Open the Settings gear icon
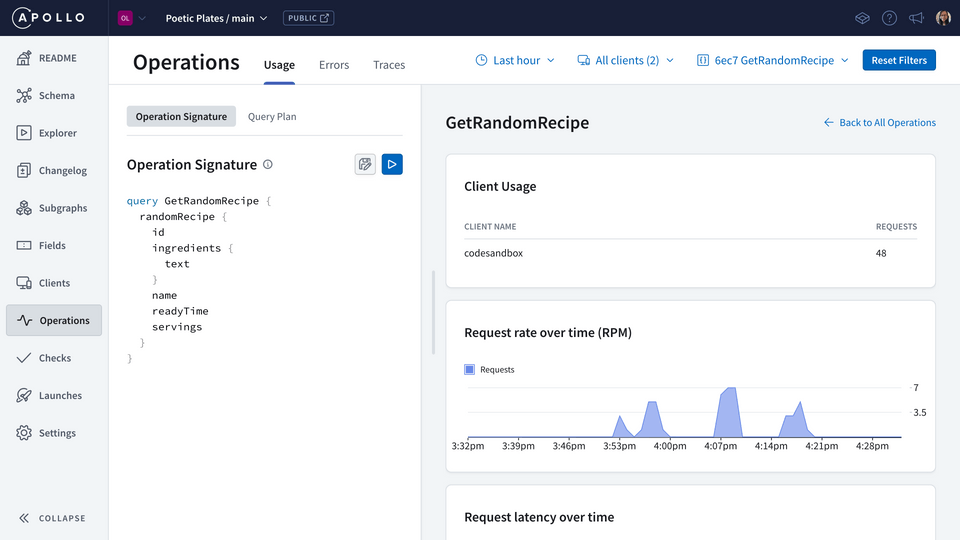Screen dimensions: 960x540 coord(24,433)
